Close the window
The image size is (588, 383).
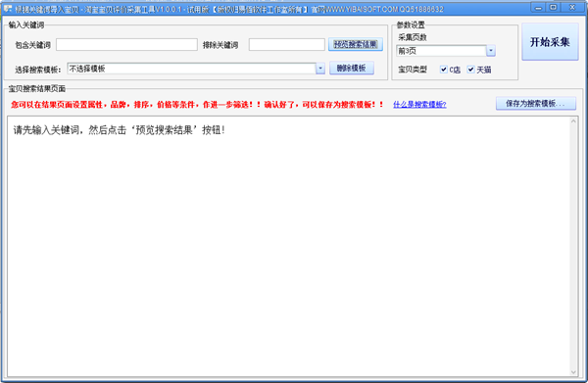[572, 7]
